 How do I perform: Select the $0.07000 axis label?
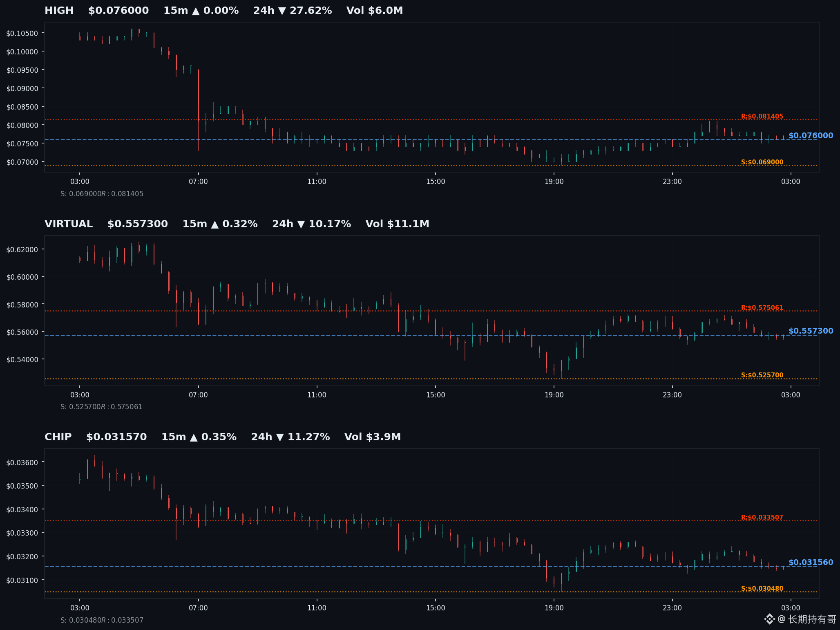coord(22,162)
